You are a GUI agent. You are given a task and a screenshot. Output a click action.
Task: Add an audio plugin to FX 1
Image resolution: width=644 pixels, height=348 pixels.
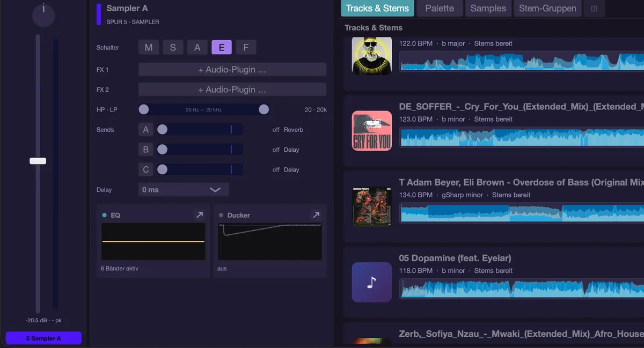tap(232, 70)
